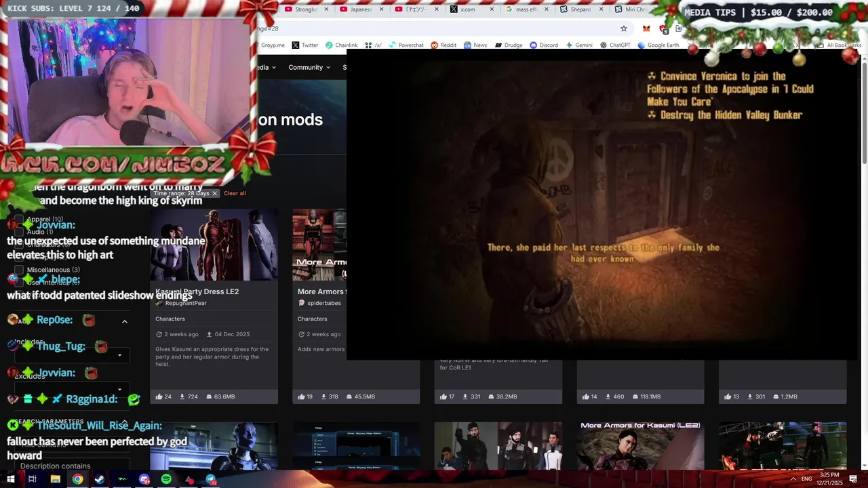868x488 pixels.
Task: Open the Reddit bookmark
Action: (443, 45)
